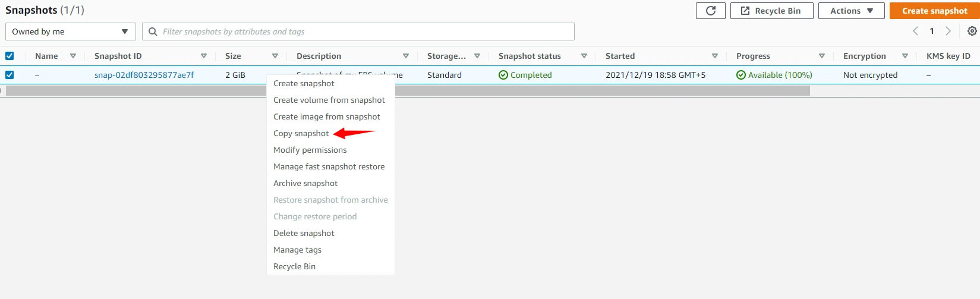
Task: Choose Copy snapshot from context menu
Action: point(301,133)
